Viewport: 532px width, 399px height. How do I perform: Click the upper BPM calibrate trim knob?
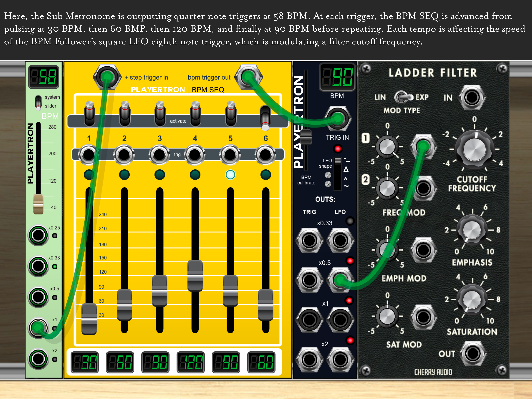328,175
